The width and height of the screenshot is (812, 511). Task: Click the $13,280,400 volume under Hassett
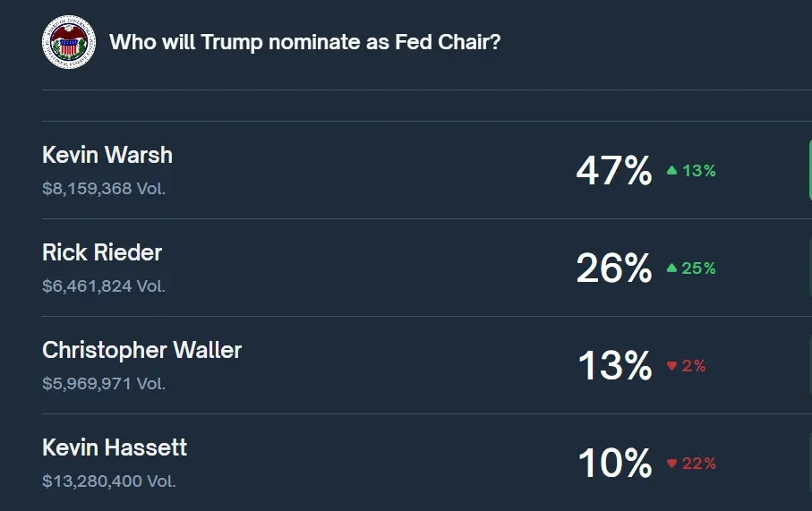108,481
